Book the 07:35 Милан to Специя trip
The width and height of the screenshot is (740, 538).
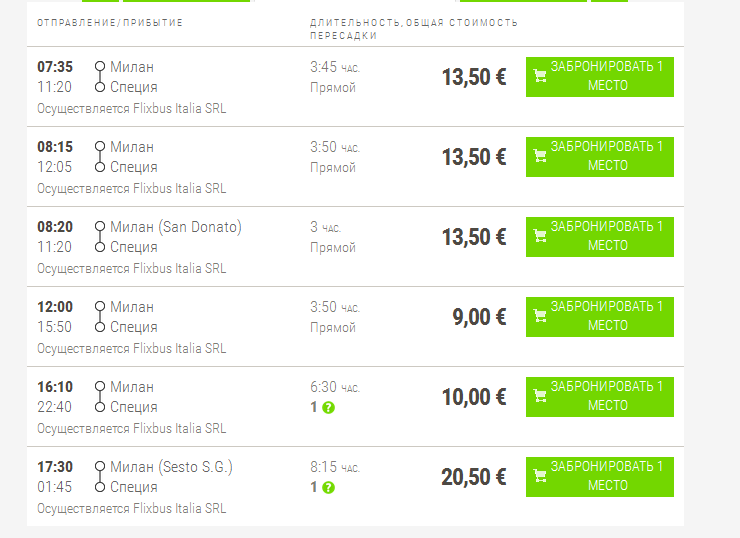coord(600,77)
